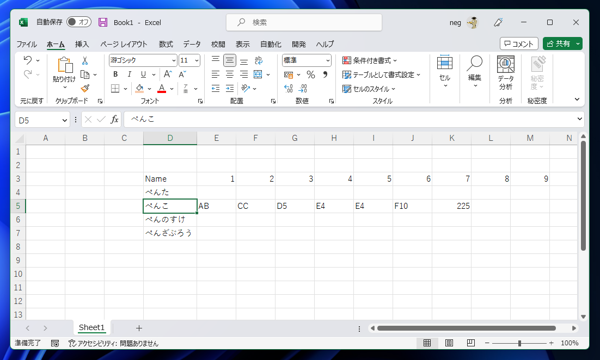
Task: Open the font size dropdown
Action: pyautogui.click(x=196, y=60)
